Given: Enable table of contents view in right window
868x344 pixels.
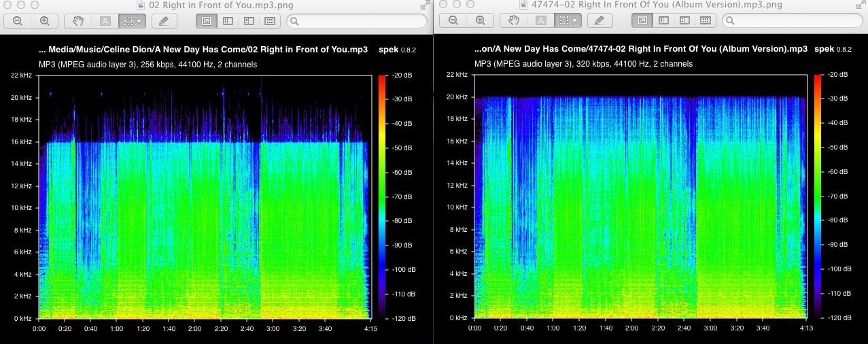Looking at the screenshot, I should click(684, 20).
